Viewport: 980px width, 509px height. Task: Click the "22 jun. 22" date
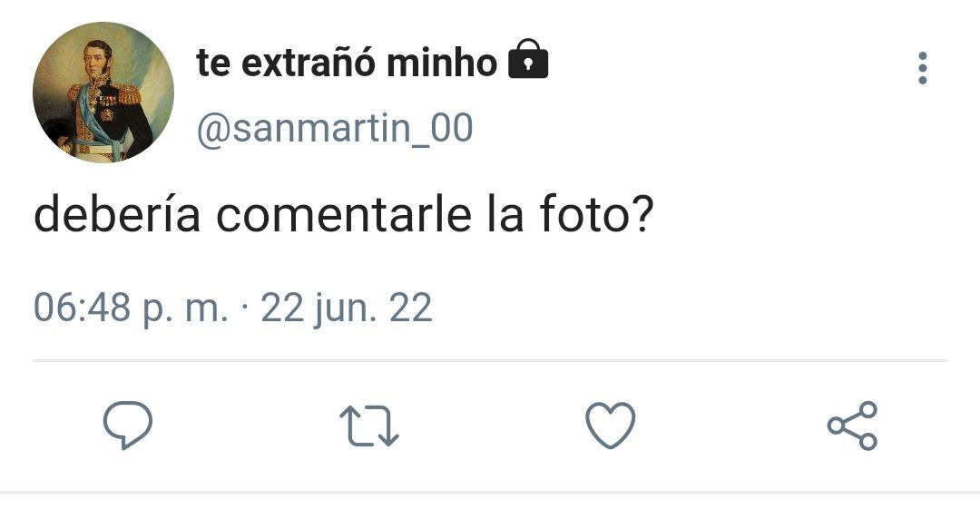point(347,308)
